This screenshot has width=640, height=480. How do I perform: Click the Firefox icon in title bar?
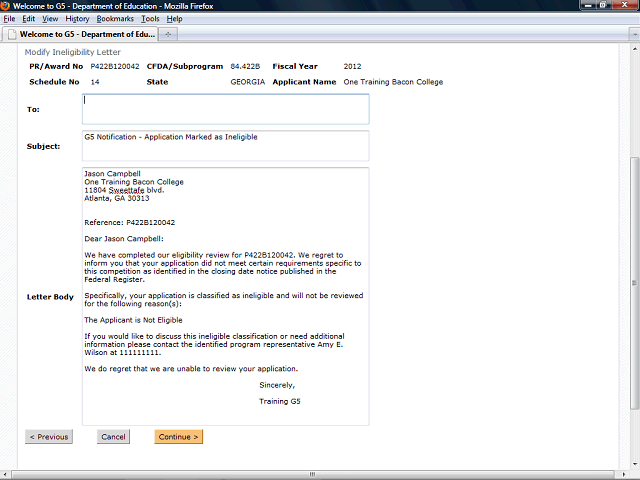5,6
